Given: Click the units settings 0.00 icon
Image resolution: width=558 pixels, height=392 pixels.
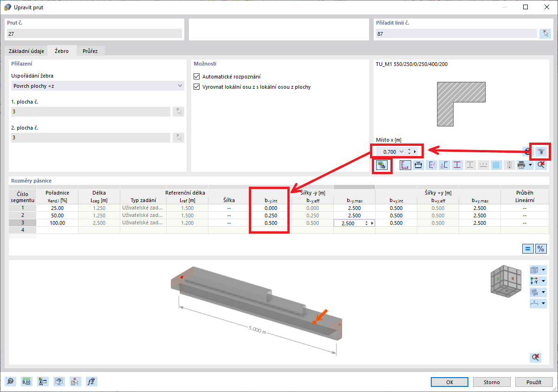Looking at the screenshot, I should [26, 381].
